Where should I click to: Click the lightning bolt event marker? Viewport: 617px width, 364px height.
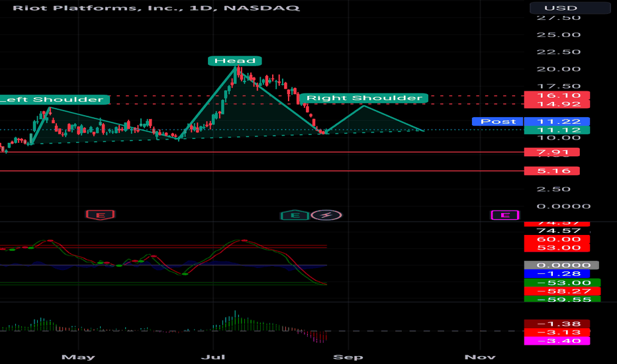[x=326, y=215]
